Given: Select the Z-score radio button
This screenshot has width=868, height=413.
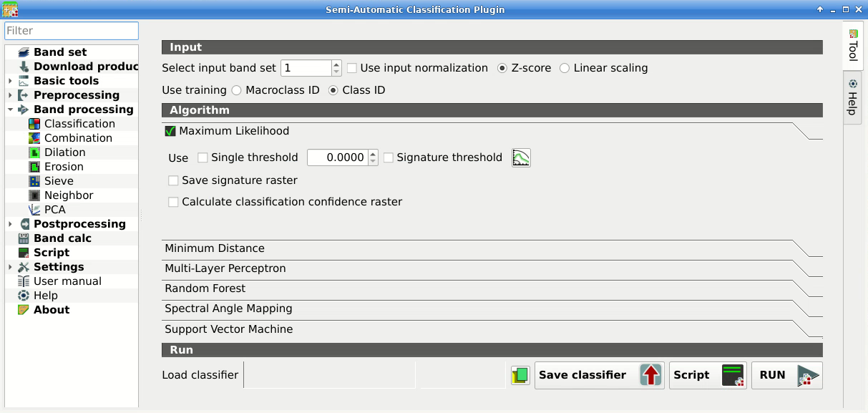Looking at the screenshot, I should pos(502,68).
